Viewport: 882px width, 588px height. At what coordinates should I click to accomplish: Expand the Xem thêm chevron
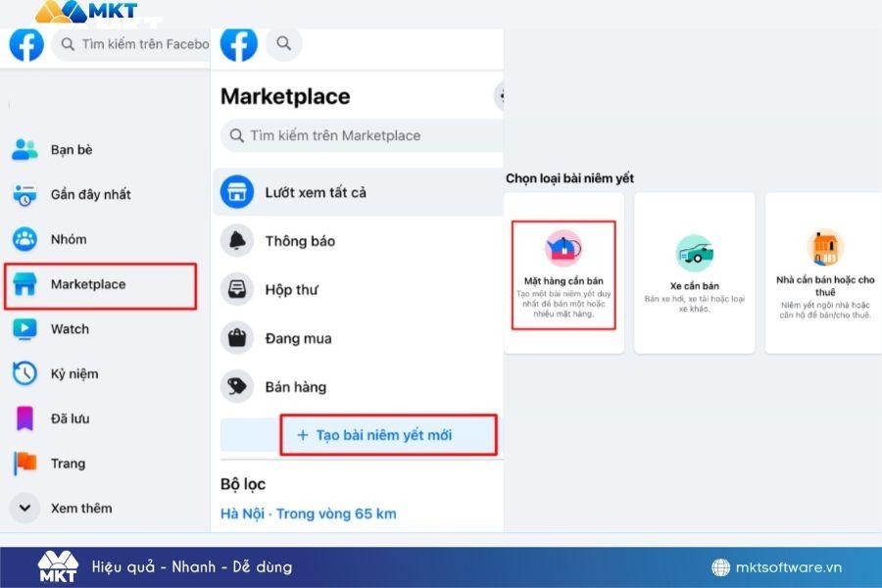(x=24, y=508)
